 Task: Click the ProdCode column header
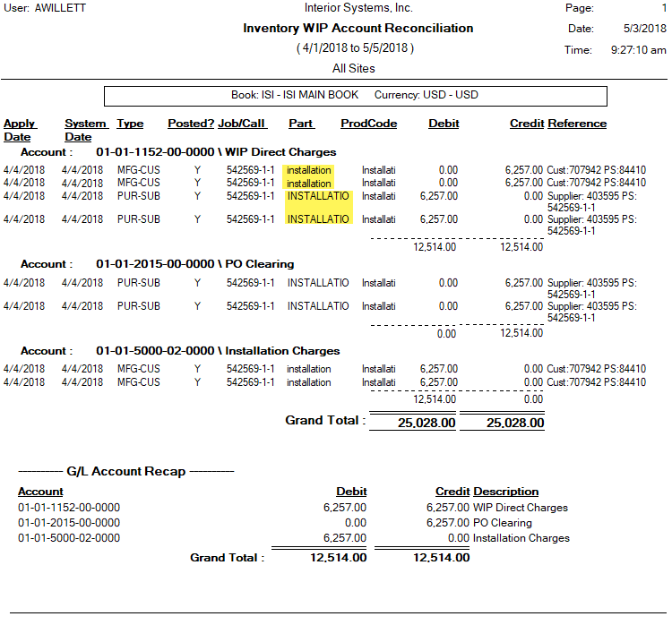coord(368,124)
